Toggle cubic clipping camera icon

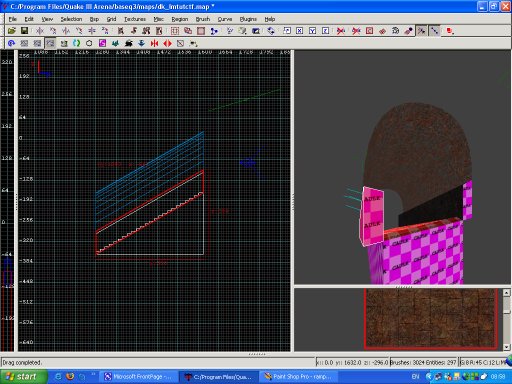point(256,31)
